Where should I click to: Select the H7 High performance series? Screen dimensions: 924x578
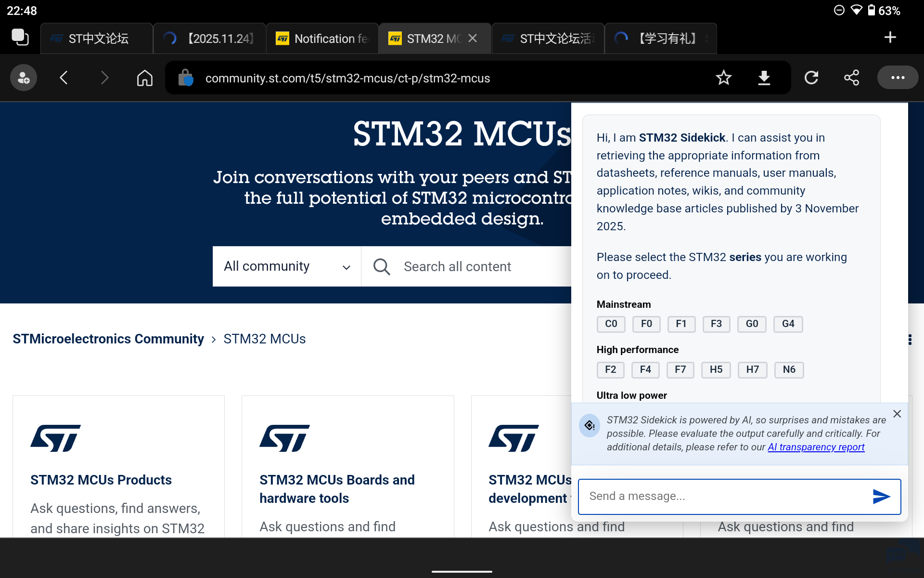pos(752,370)
